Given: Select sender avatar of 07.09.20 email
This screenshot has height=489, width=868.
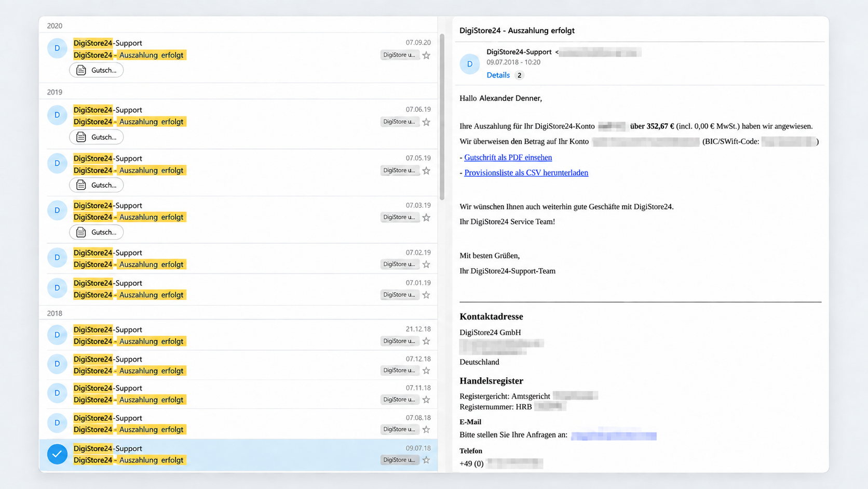Looking at the screenshot, I should [x=57, y=48].
